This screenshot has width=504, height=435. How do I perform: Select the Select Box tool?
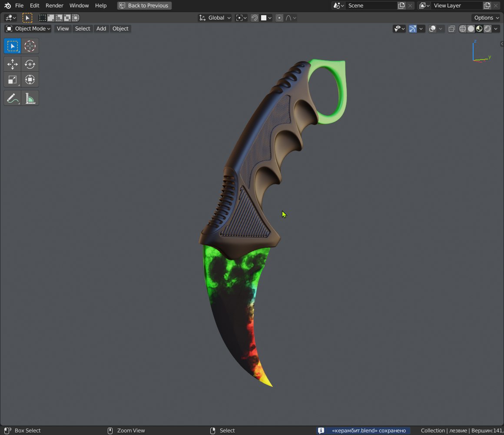click(x=13, y=46)
